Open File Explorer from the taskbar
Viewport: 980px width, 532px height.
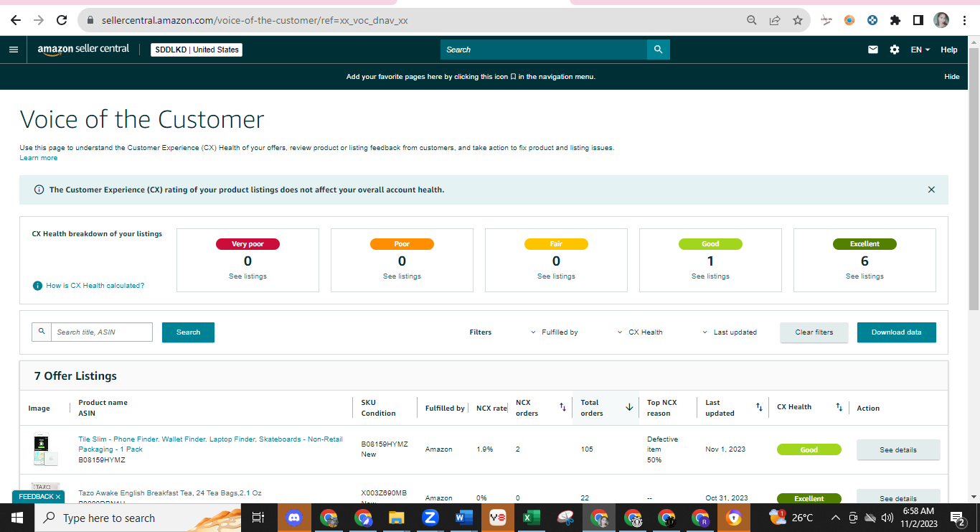397,518
